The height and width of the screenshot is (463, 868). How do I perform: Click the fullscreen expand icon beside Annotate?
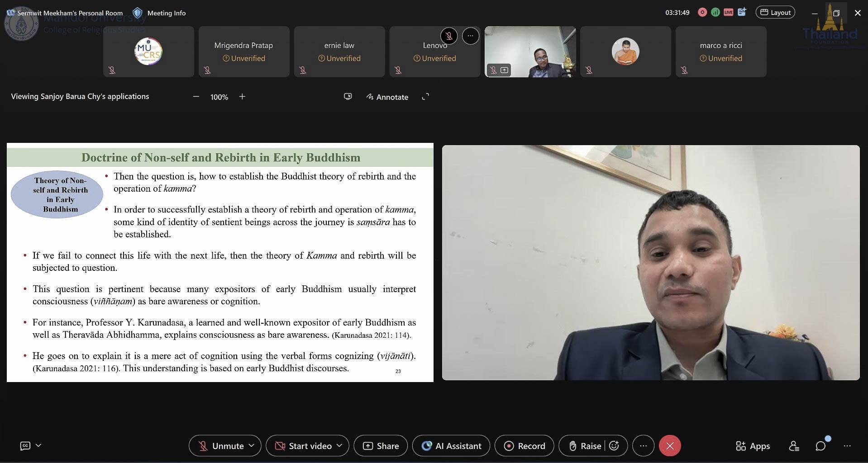tap(425, 97)
